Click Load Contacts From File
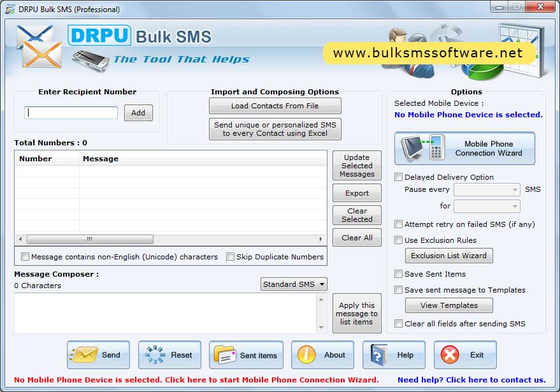Viewport: 560px width, 392px height. [275, 106]
